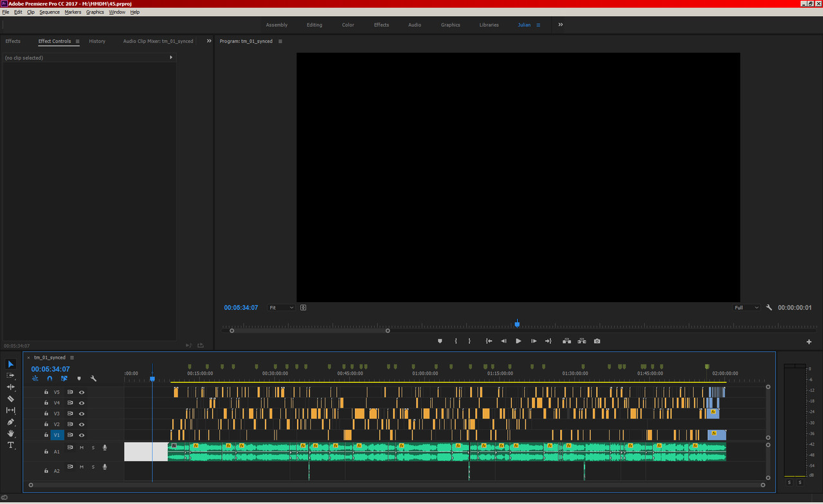Lock the V4 track

click(x=46, y=403)
